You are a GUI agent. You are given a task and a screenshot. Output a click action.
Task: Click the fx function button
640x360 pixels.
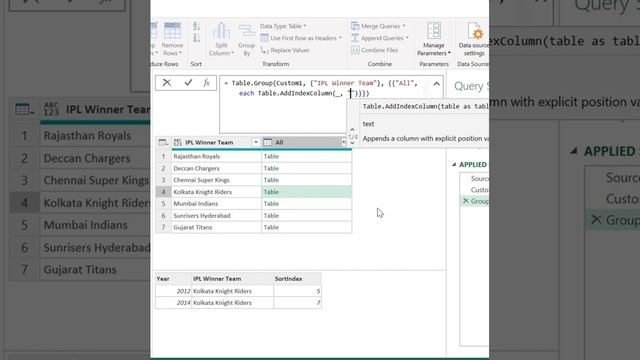pos(207,82)
